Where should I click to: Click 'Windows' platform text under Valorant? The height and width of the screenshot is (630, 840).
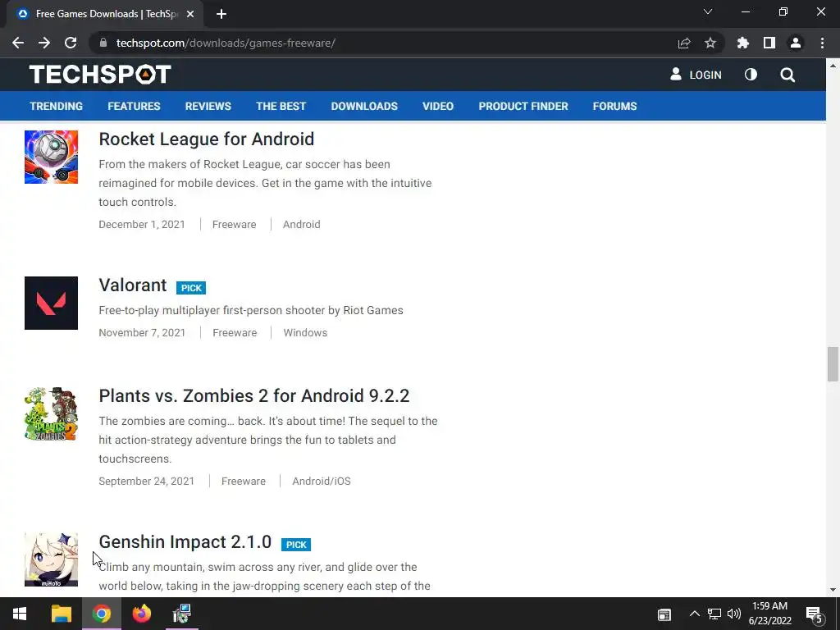pos(305,333)
